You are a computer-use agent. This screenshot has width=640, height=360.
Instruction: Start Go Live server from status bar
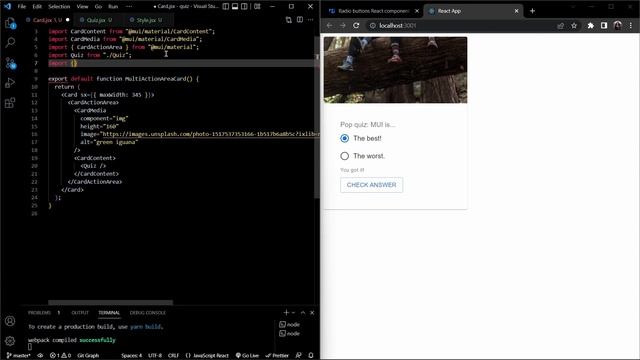coord(247,356)
